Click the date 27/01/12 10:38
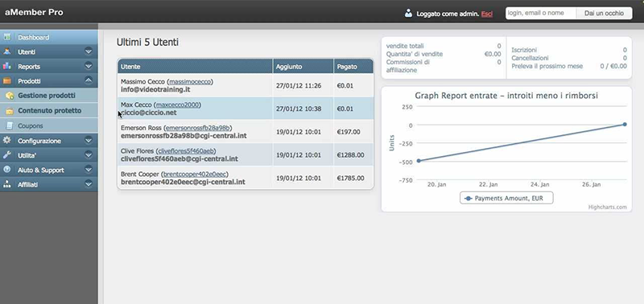 click(x=299, y=109)
